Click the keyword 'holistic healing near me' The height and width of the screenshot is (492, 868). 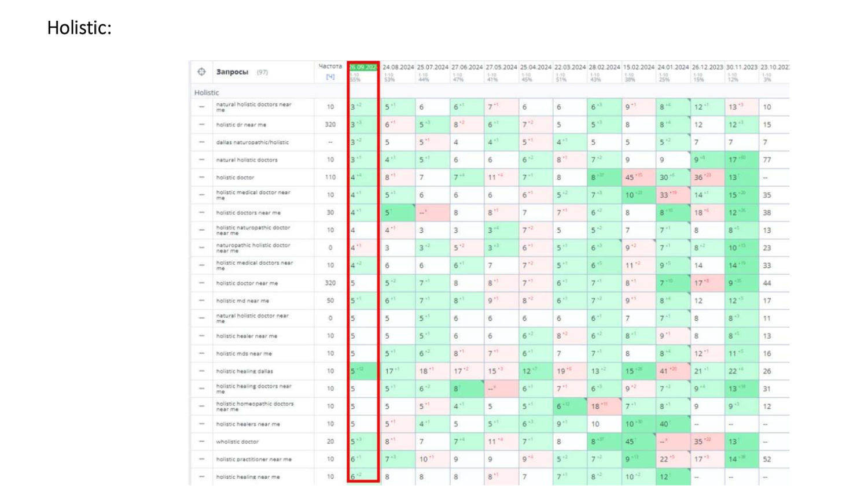pos(248,477)
